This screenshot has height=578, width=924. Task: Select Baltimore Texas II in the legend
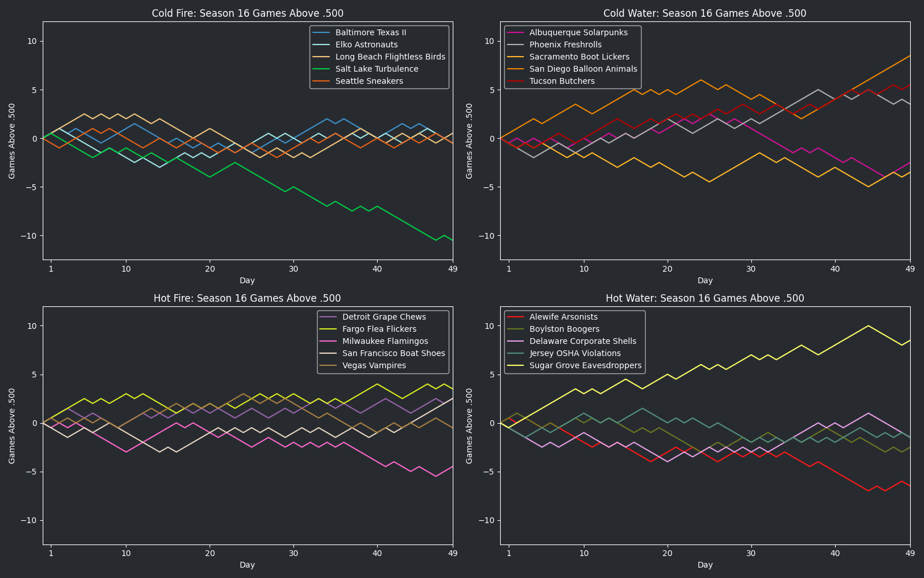(x=371, y=32)
